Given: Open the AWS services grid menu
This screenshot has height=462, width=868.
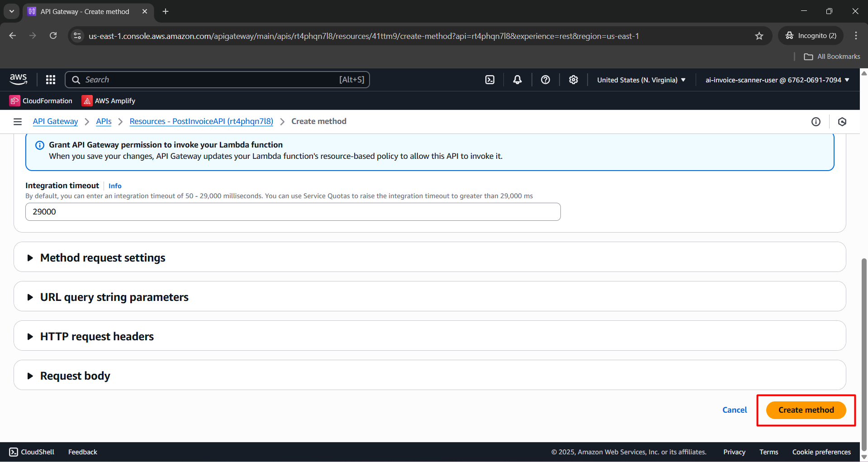Looking at the screenshot, I should (51, 80).
